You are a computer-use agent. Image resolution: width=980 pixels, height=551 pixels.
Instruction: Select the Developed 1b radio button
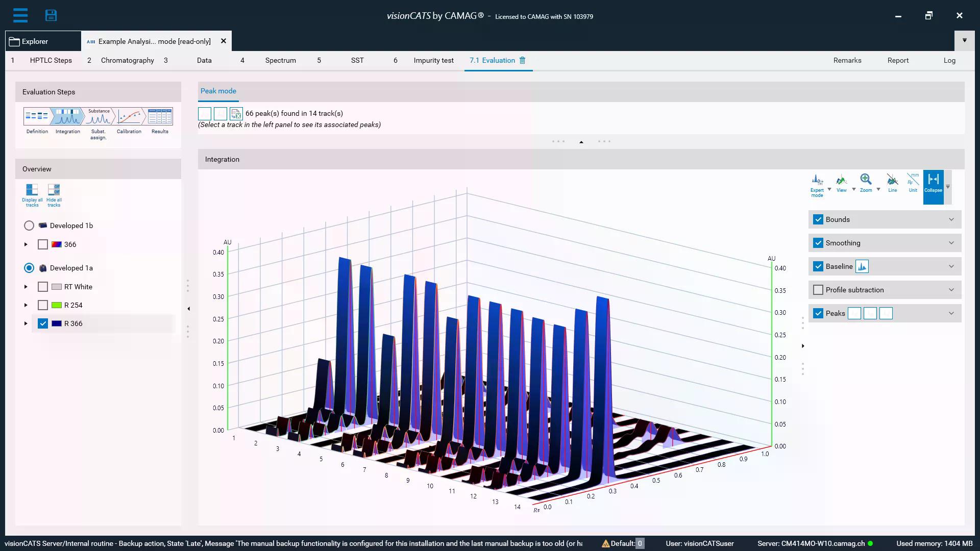[x=29, y=226]
